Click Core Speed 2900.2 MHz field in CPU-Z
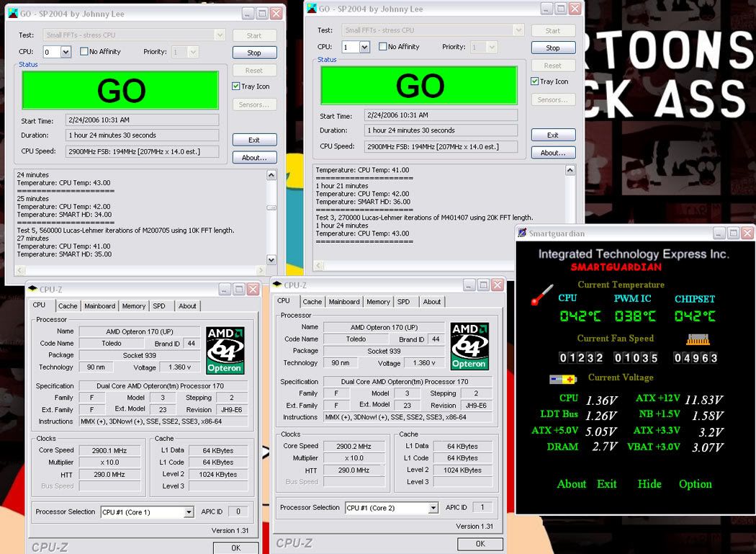Image resolution: width=756 pixels, height=554 pixels. tap(354, 446)
